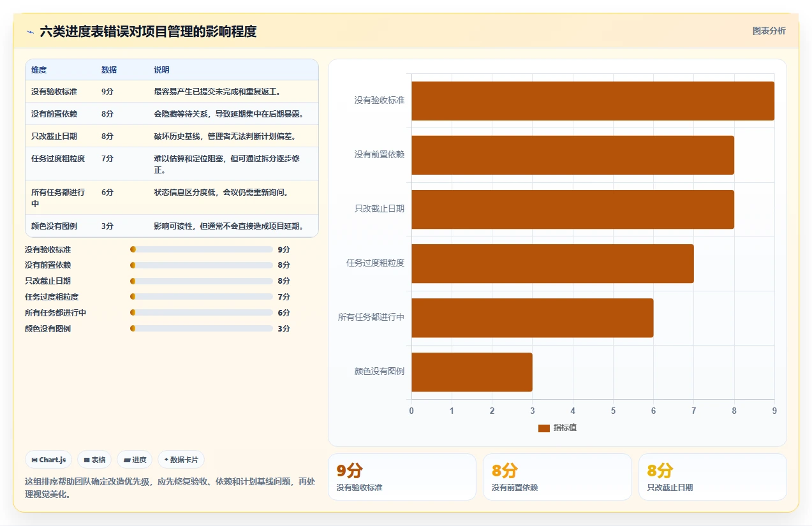Viewport: 812px width, 526px height.
Task: Click the 说明 column header
Action: click(x=161, y=70)
